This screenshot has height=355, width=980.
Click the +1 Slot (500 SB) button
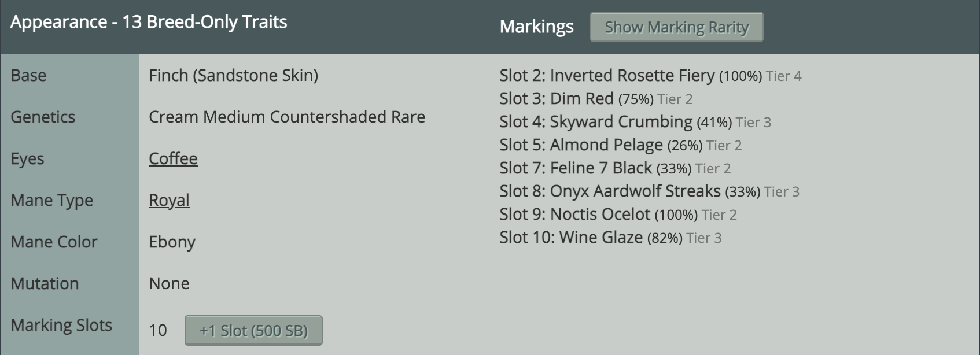pyautogui.click(x=253, y=330)
